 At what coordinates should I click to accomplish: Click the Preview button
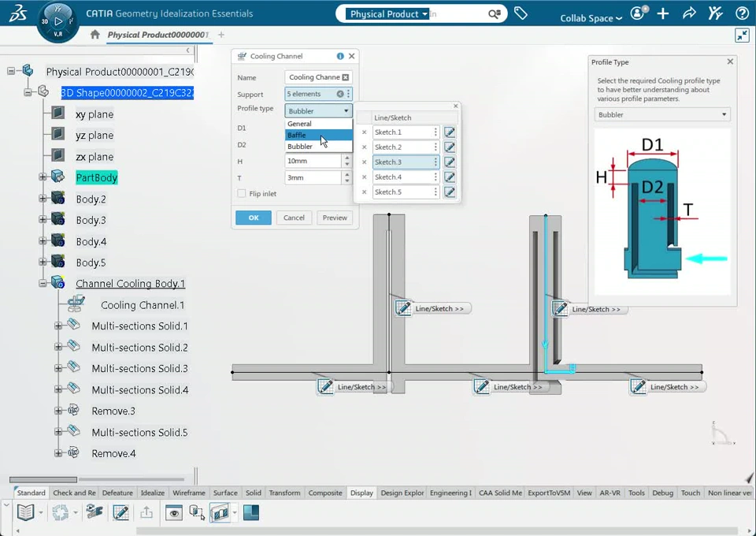coord(335,218)
